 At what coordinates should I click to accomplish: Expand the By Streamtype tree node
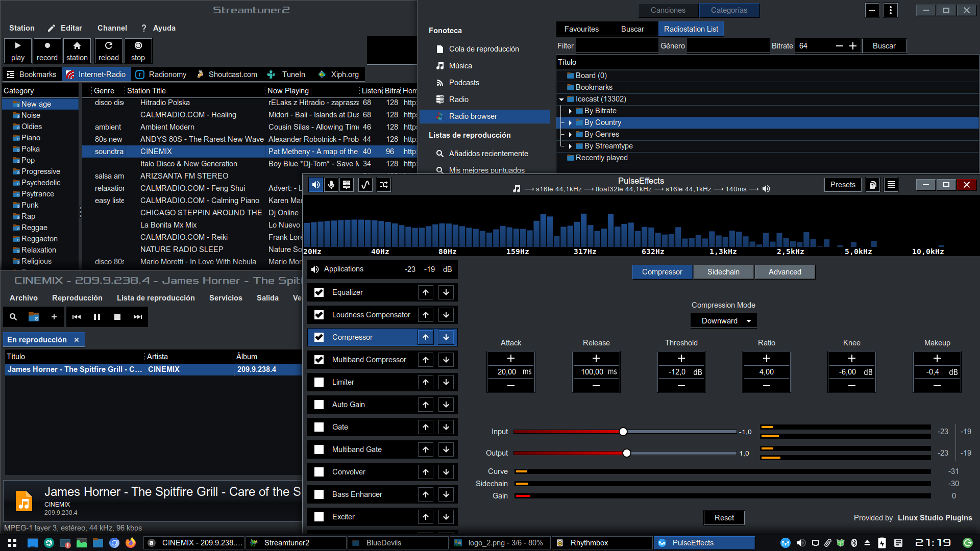click(x=570, y=146)
